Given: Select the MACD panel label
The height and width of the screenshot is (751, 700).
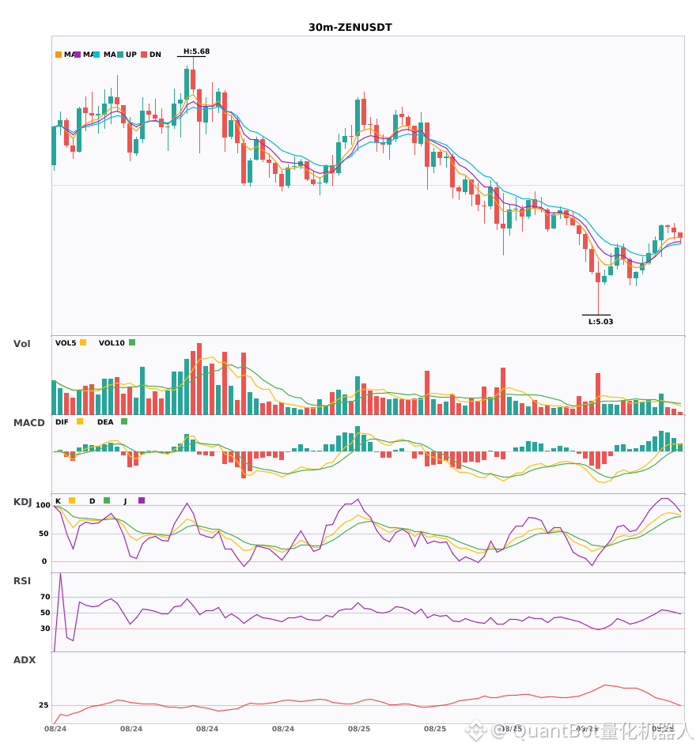Looking at the screenshot, I should (28, 423).
